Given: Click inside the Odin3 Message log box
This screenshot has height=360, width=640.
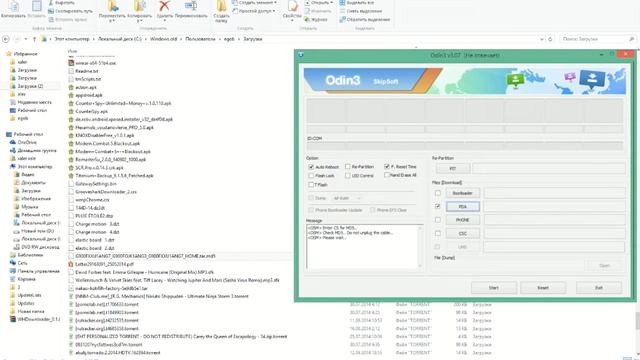Looking at the screenshot, I should [x=364, y=247].
